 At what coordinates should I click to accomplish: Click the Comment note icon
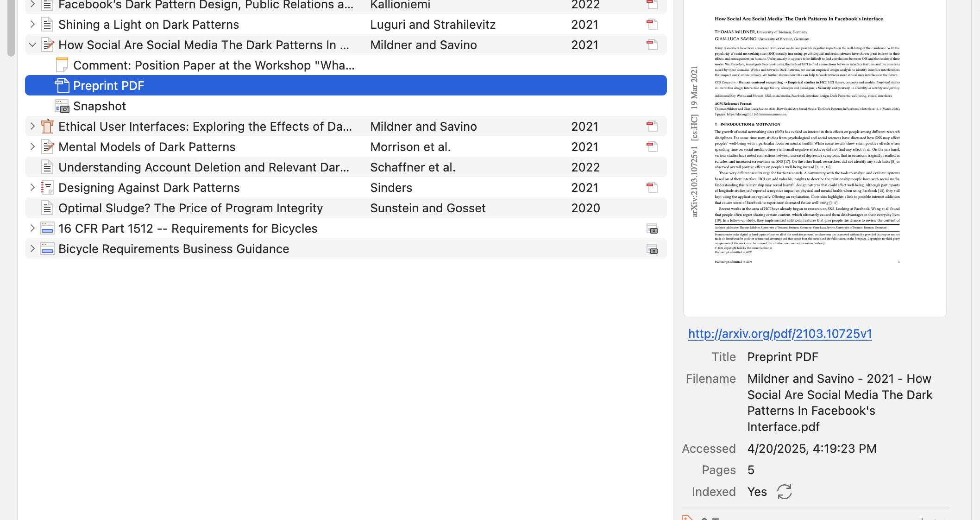[x=62, y=65]
